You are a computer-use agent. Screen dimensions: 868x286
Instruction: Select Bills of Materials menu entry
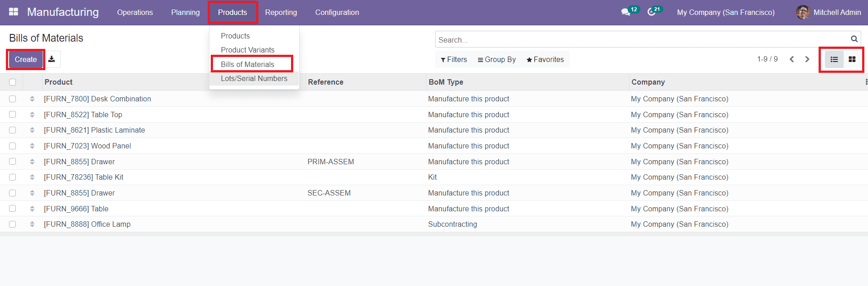pos(247,64)
